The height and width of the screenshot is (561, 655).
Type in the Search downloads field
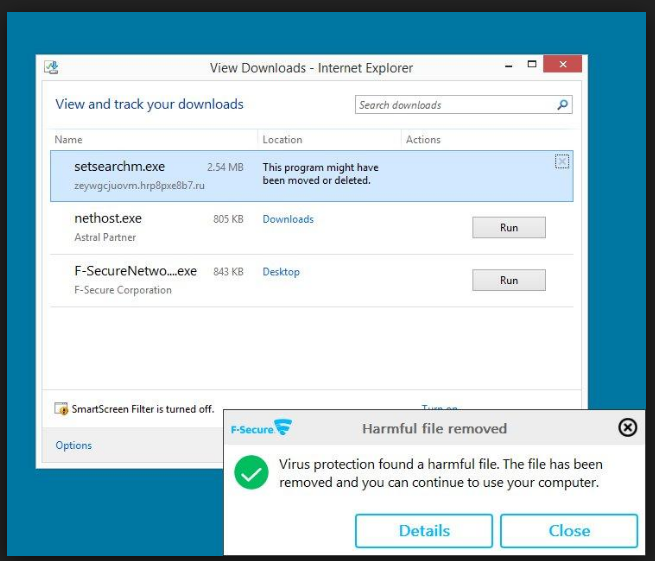(455, 105)
